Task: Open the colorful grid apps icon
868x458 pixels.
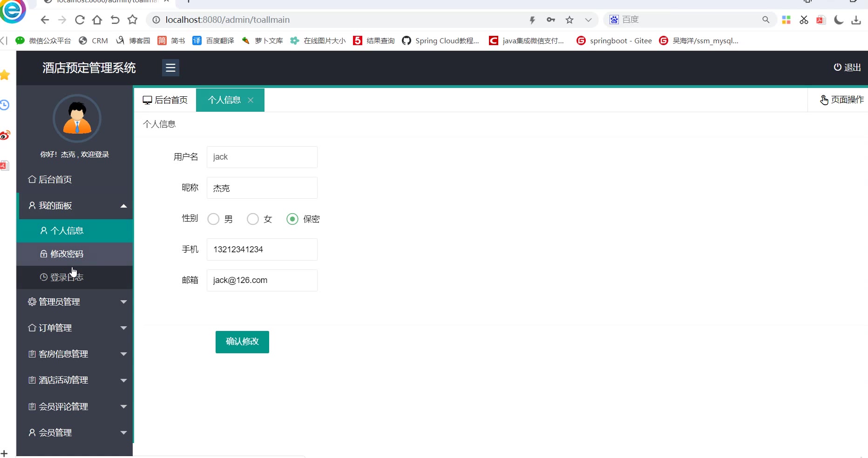Action: point(787,20)
